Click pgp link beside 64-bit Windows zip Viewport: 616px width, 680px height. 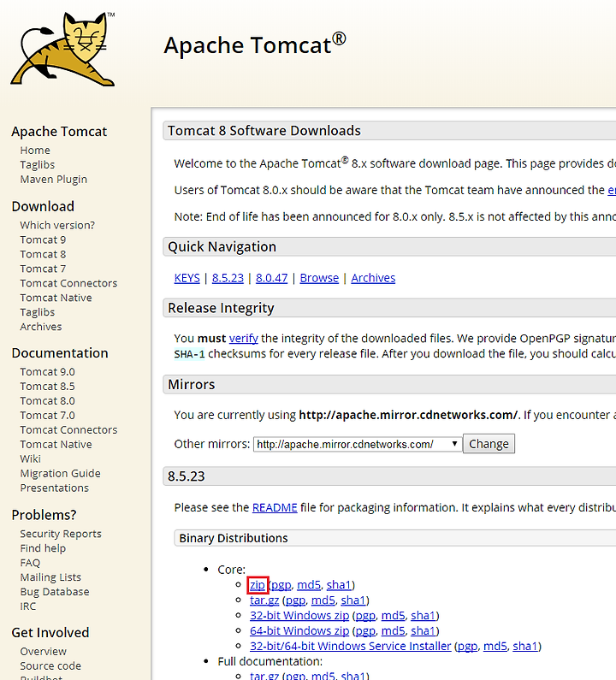coord(365,631)
